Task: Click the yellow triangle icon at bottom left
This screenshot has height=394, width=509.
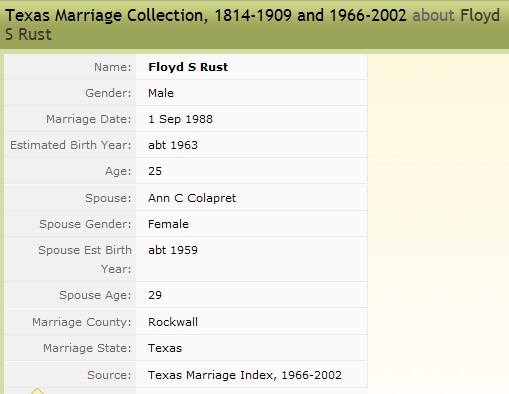Action: tap(37, 391)
